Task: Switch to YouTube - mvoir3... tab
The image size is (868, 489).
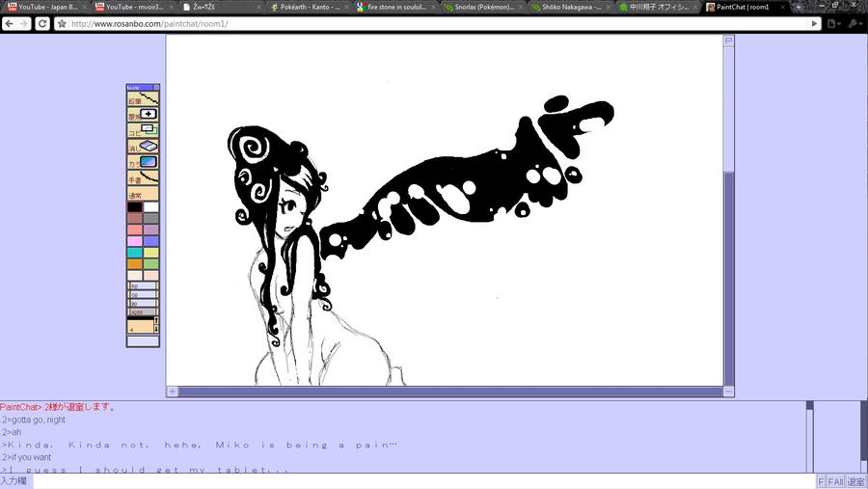Action: [133, 7]
